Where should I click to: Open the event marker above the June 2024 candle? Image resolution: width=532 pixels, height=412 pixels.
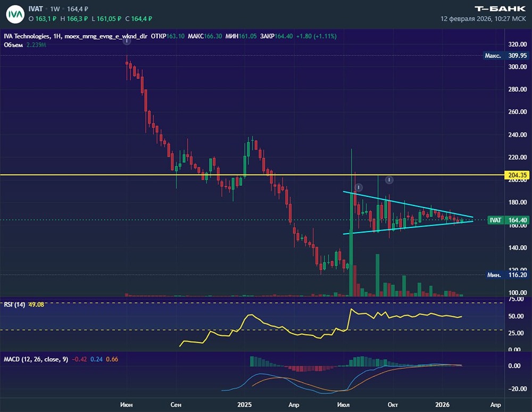click(x=127, y=41)
